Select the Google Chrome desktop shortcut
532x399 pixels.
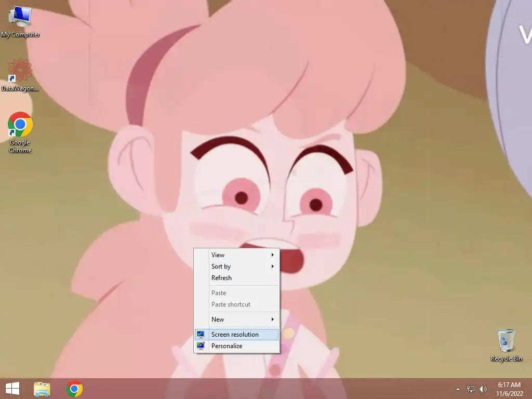pos(20,132)
